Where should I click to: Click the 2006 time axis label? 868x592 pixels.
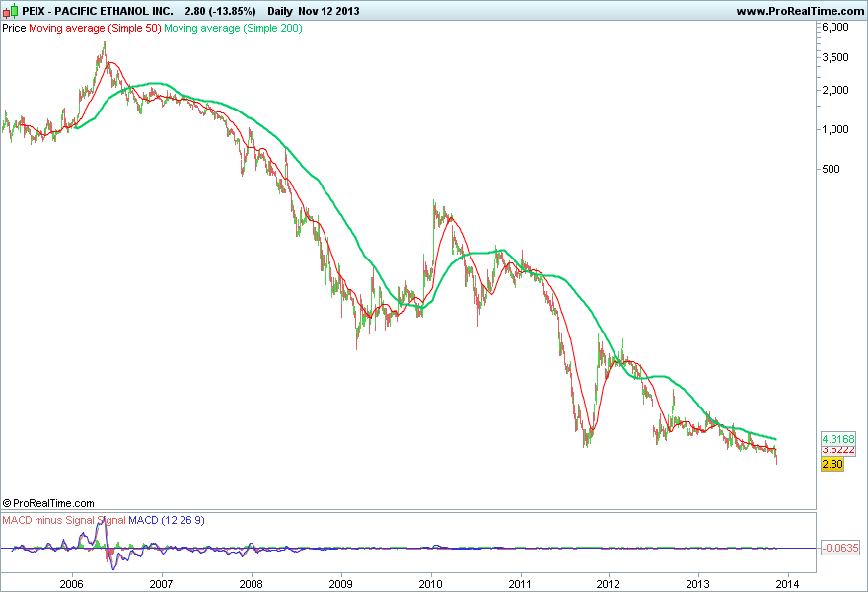coord(71,584)
